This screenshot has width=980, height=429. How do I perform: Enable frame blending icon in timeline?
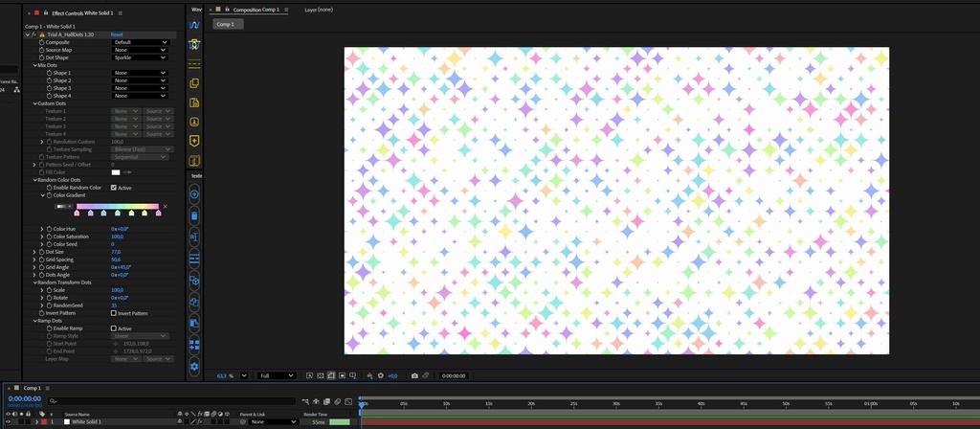(327, 401)
